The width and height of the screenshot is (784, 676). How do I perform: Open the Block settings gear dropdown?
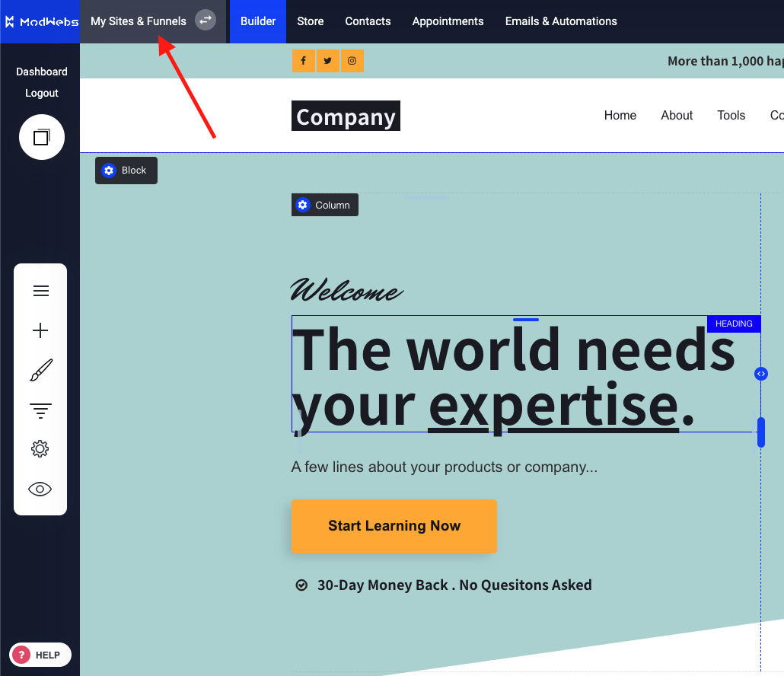pos(109,170)
